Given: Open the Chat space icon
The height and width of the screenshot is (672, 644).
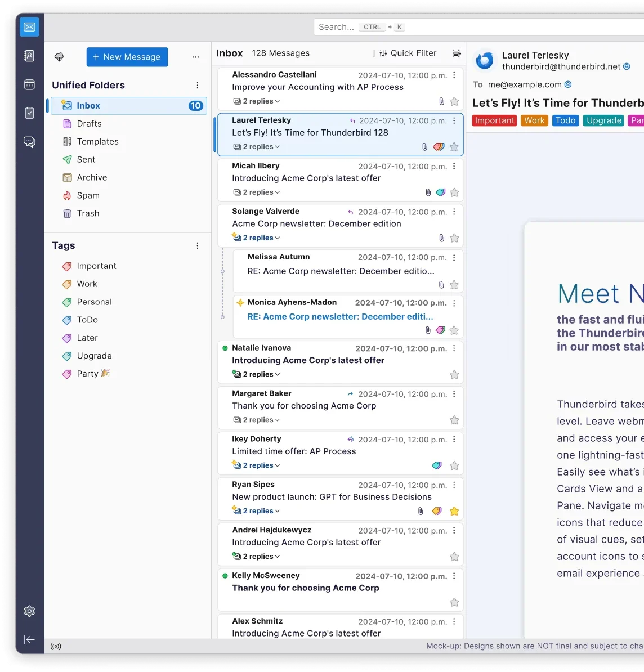Looking at the screenshot, I should pyautogui.click(x=29, y=142).
